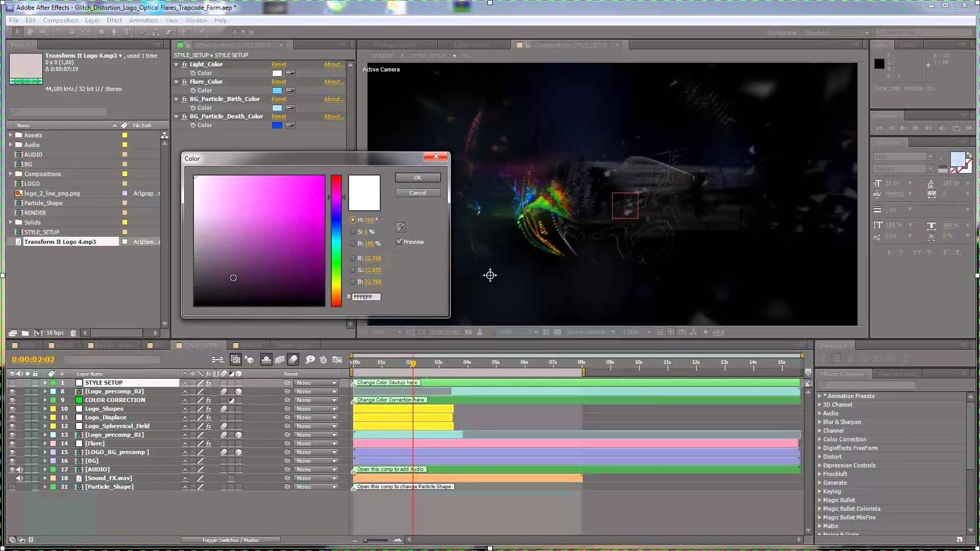This screenshot has width=980, height=551.
Task: Enable motion blur for all layers
Action: [x=293, y=359]
